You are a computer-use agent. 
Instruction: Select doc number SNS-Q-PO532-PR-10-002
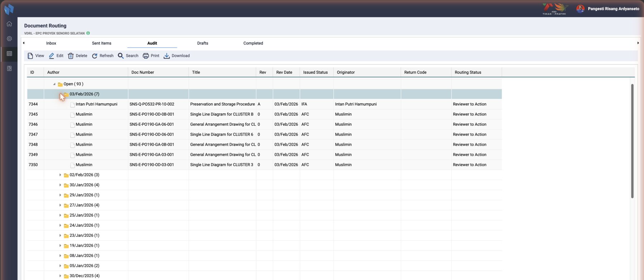152,104
